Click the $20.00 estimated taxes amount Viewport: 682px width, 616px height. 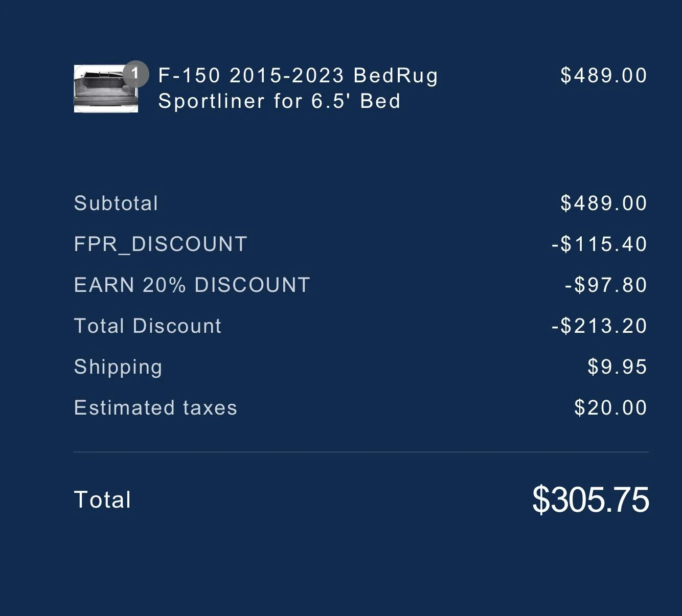610,408
